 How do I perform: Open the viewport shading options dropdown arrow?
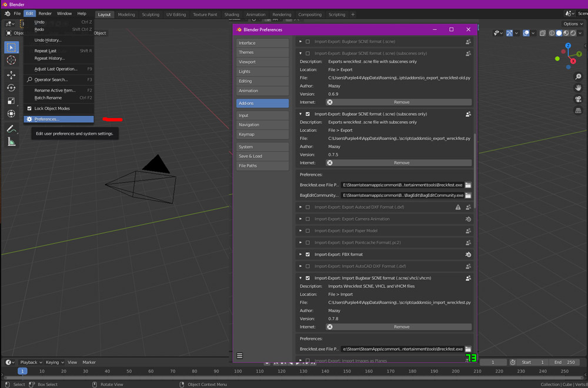click(580, 33)
